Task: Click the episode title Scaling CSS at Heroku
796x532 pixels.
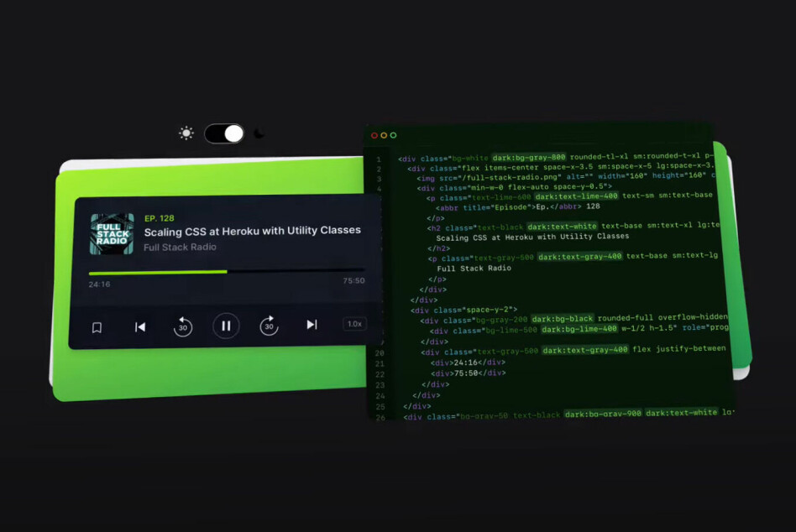Action: click(x=252, y=232)
